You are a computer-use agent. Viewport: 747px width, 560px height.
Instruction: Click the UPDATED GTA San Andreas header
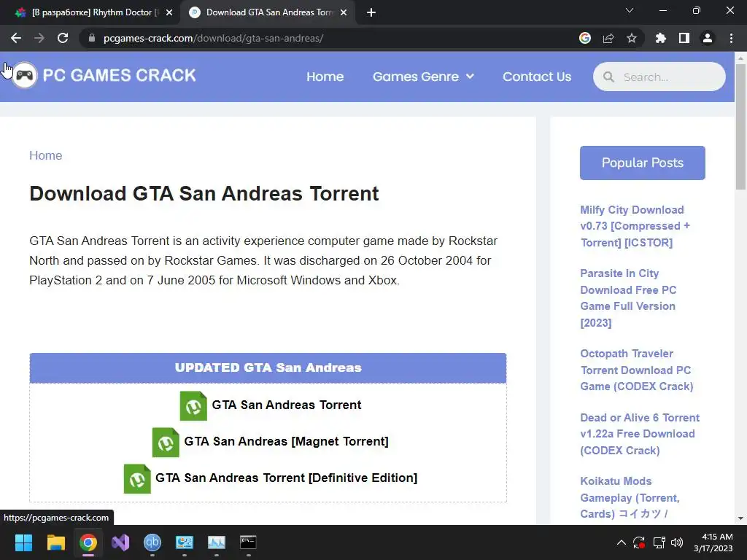(x=268, y=367)
